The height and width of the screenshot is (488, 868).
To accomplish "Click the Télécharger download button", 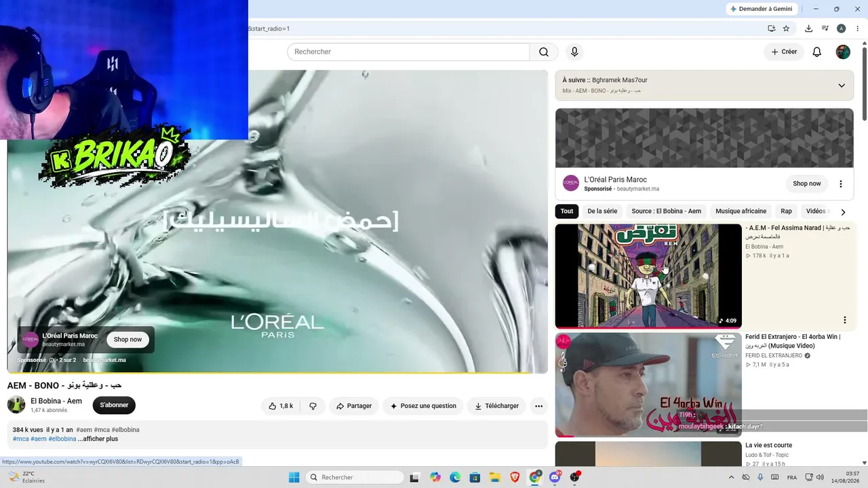I will (496, 406).
